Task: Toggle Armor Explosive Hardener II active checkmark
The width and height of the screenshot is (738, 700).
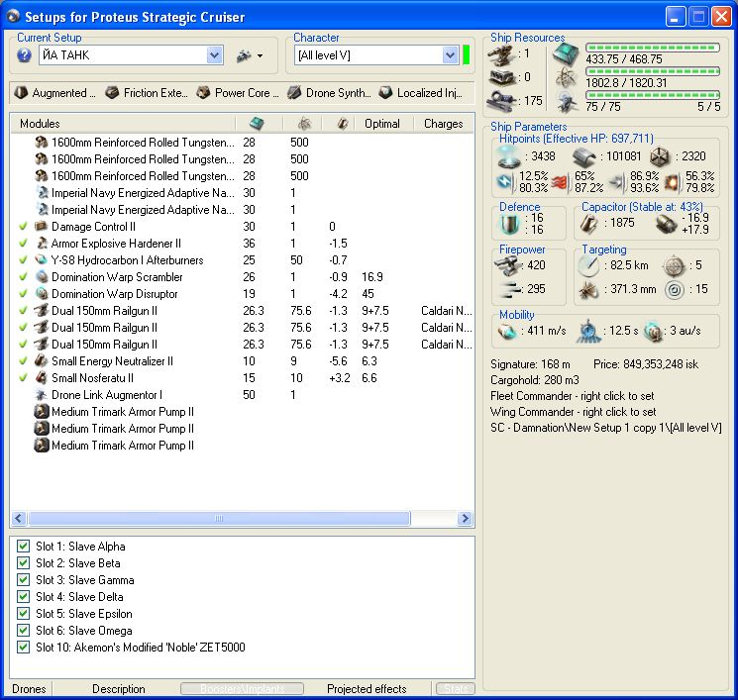Action: coord(23,244)
